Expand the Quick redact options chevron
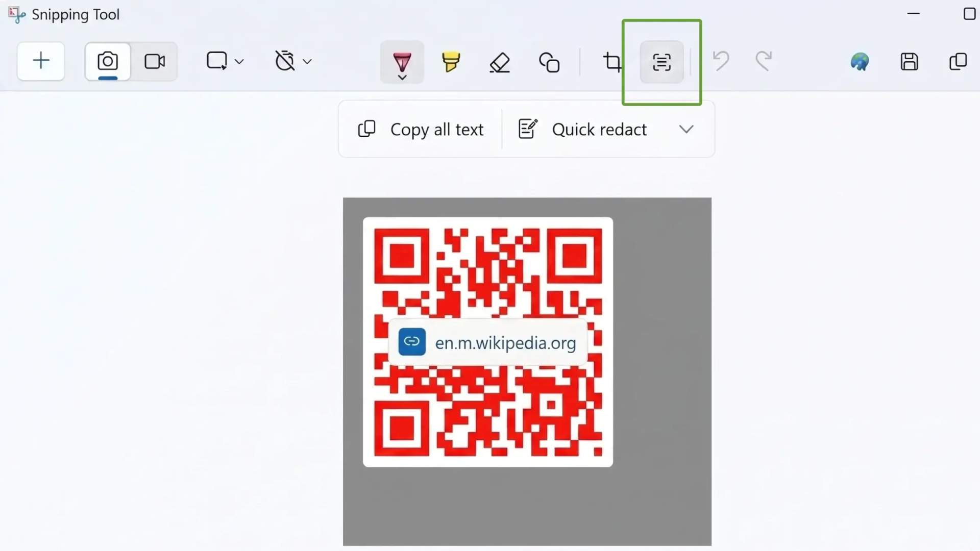 687,130
